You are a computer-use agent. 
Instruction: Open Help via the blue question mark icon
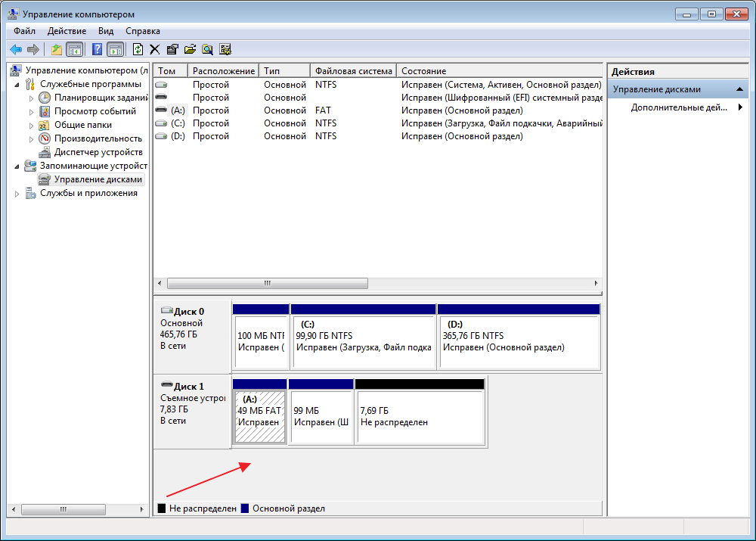coord(97,49)
